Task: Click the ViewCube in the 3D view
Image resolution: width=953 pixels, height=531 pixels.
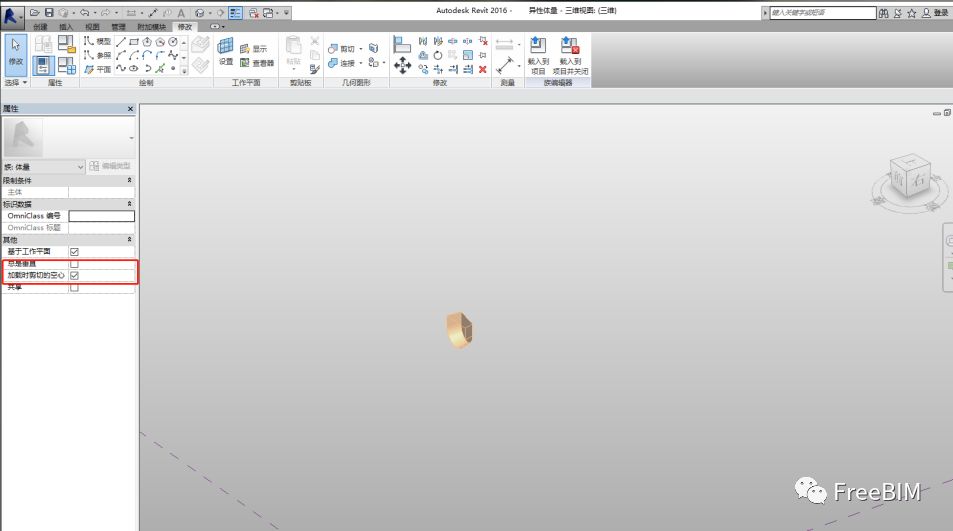Action: tap(910, 176)
